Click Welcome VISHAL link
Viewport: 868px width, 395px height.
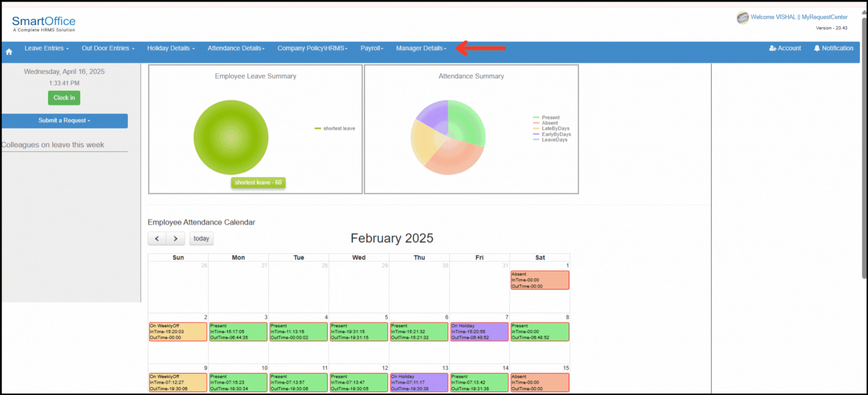773,17
